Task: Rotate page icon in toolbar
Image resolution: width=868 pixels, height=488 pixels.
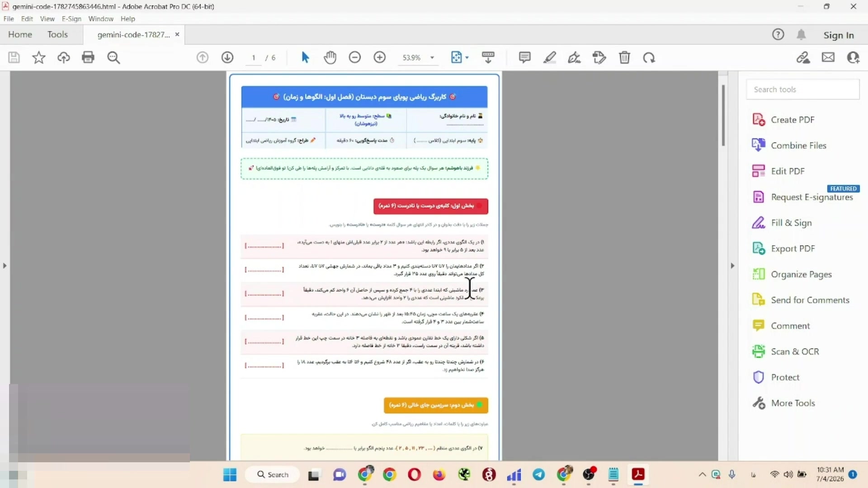Action: click(x=649, y=58)
